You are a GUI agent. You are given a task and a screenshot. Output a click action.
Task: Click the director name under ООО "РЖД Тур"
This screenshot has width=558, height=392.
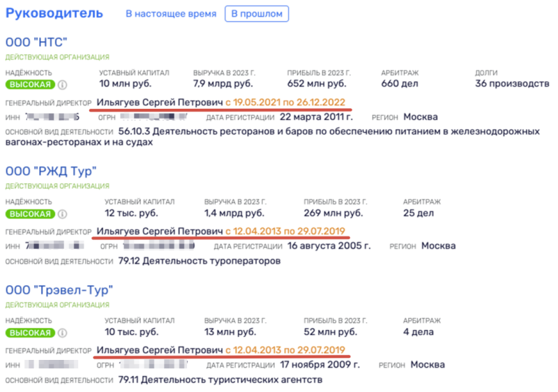[160, 231]
